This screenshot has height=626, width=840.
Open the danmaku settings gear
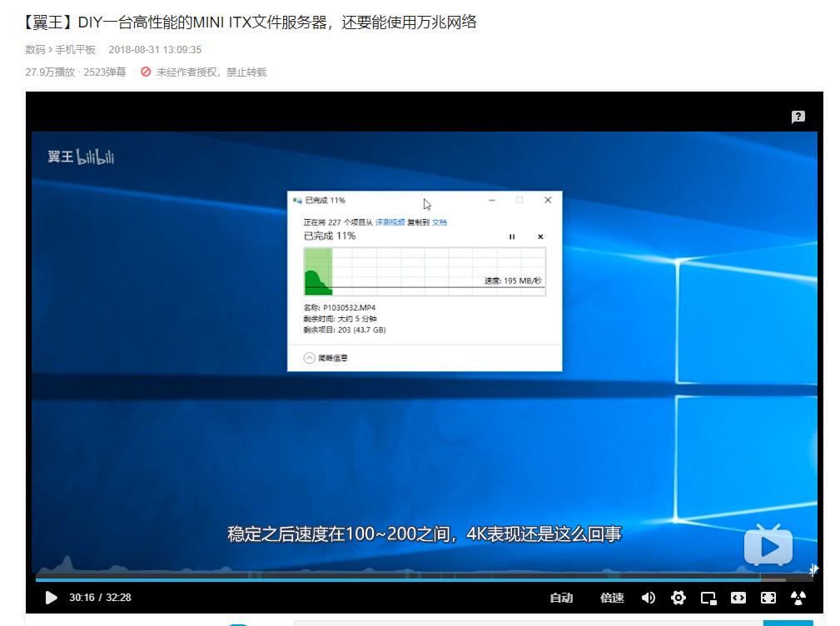[x=678, y=598]
